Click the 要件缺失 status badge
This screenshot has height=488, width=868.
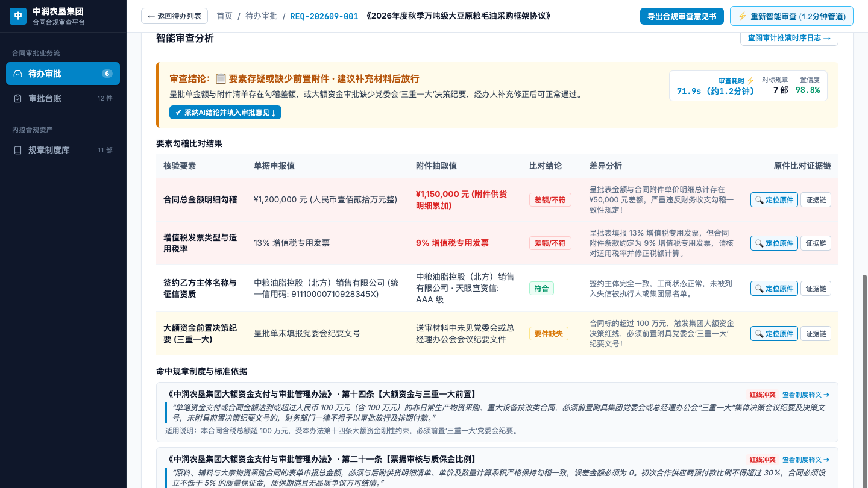(549, 333)
